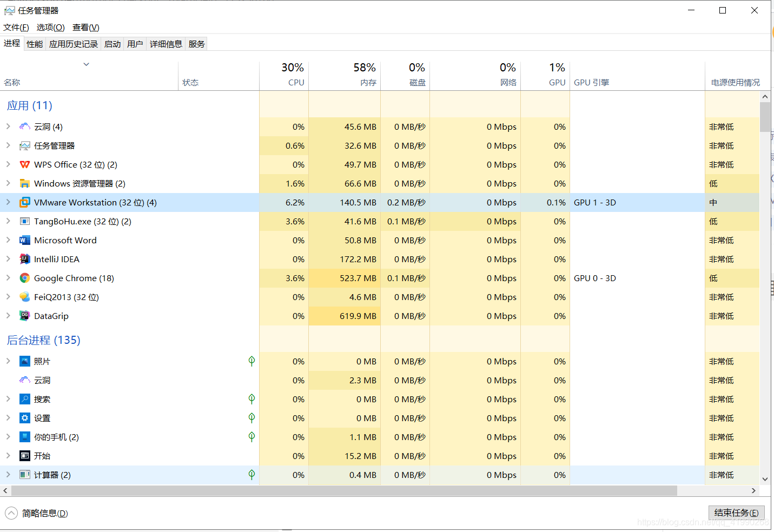The image size is (774, 532).
Task: Switch to the 应用历史记录 tab
Action: [74, 44]
